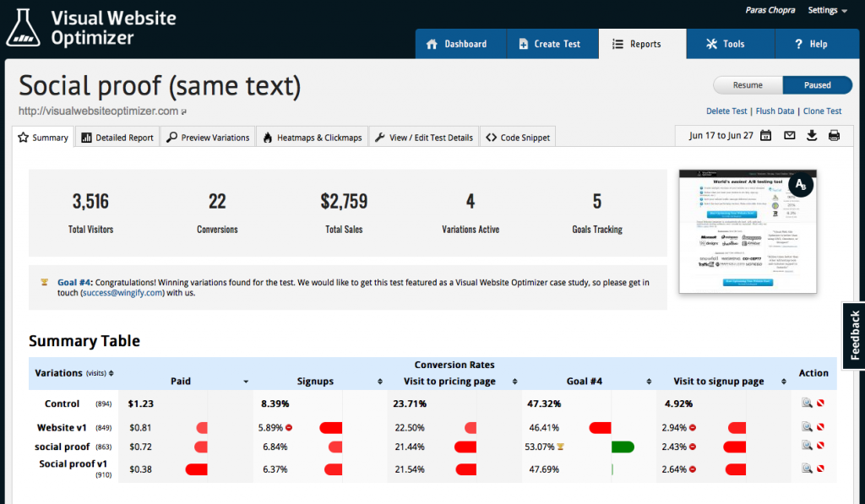Open the magnifier preview for social proof variation
This screenshot has width=865, height=504.
tap(805, 446)
